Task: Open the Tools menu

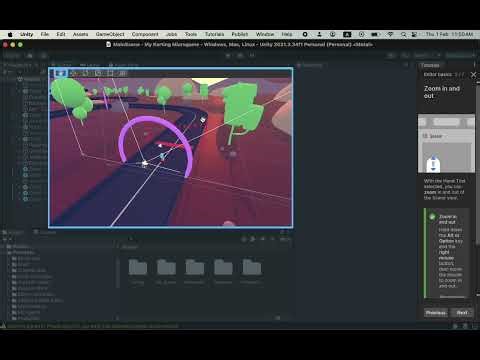Action: pos(191,34)
